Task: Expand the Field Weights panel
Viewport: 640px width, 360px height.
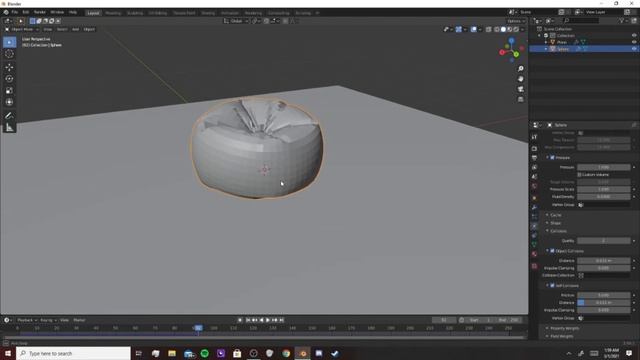Action: point(562,336)
